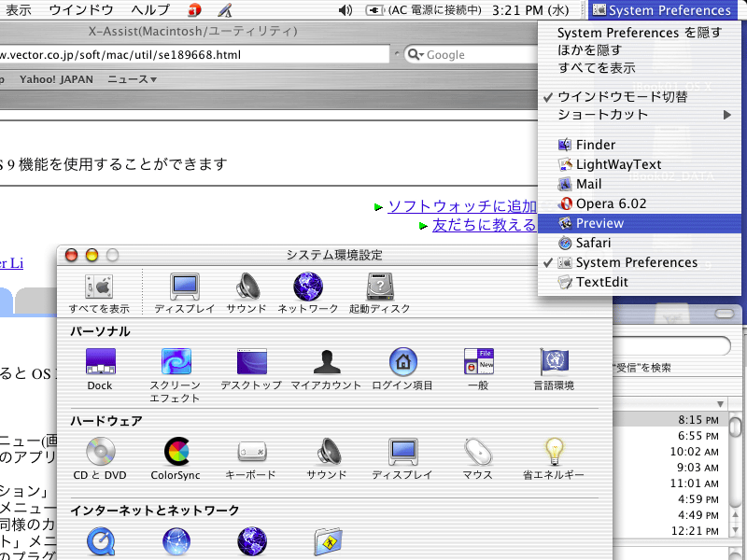Switch to TextEdit from menu
Viewport: 747px width, 560px height.
[x=640, y=282]
